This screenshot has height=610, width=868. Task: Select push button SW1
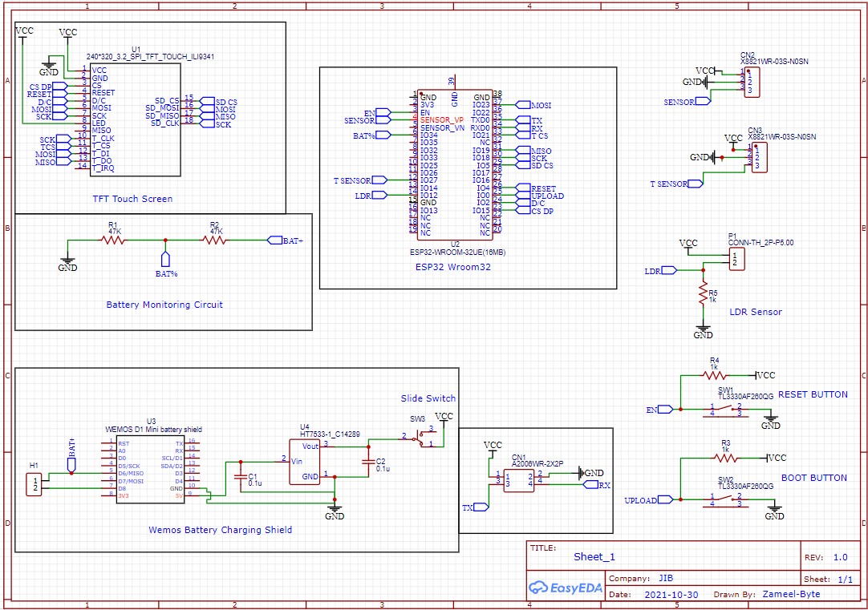(726, 410)
